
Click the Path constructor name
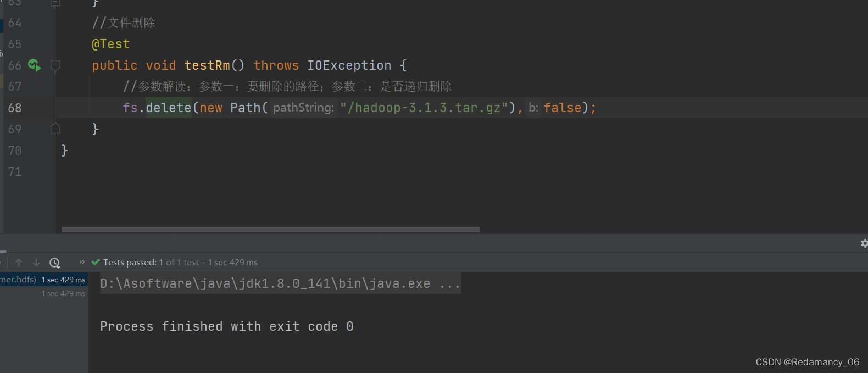pos(245,108)
